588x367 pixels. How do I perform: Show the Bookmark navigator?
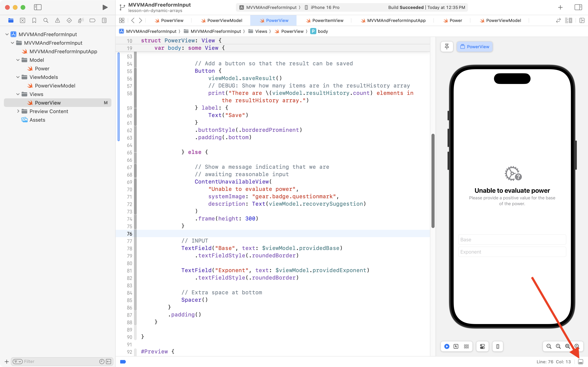pos(34,20)
